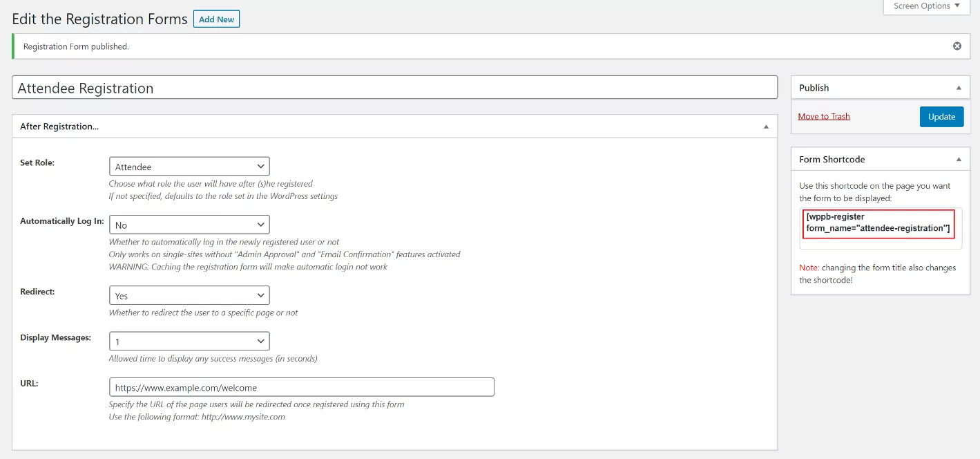Click 'Choose what role the user will have' text
Viewport: 980px width, 459px height.
pyautogui.click(x=211, y=184)
